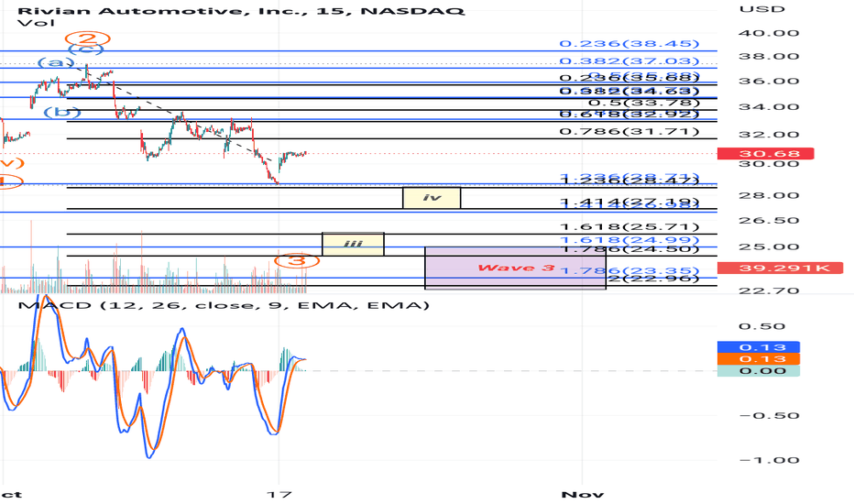Click the blue 0.13 MACD value tag

click(x=759, y=347)
